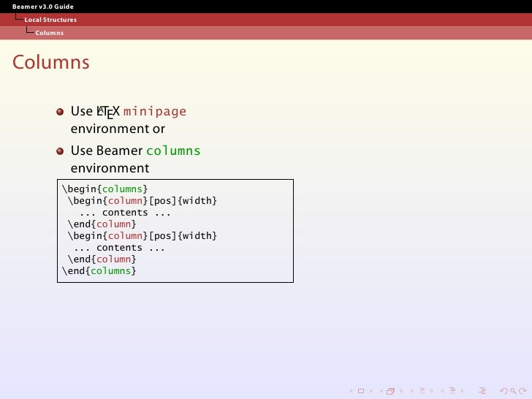
Task: Click the subsection navigation icon
Action: (x=422, y=391)
